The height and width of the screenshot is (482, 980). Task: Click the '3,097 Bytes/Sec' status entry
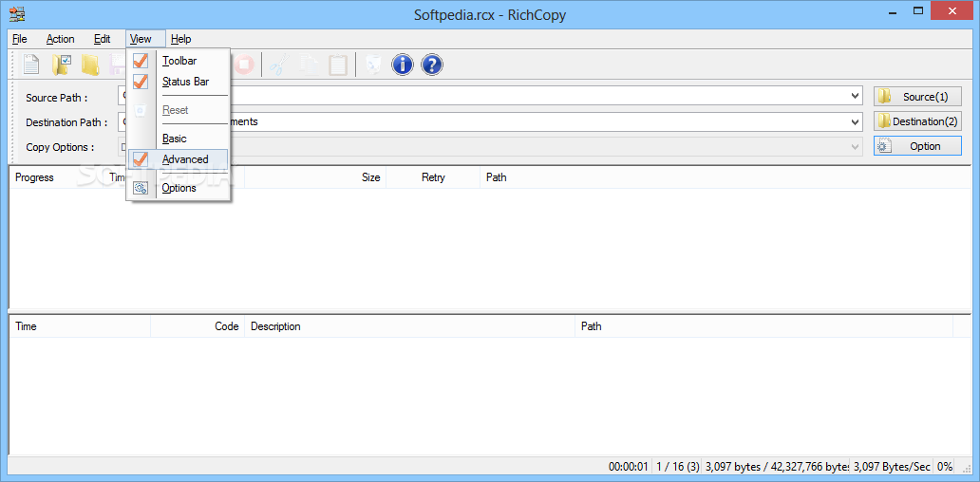[x=892, y=467]
